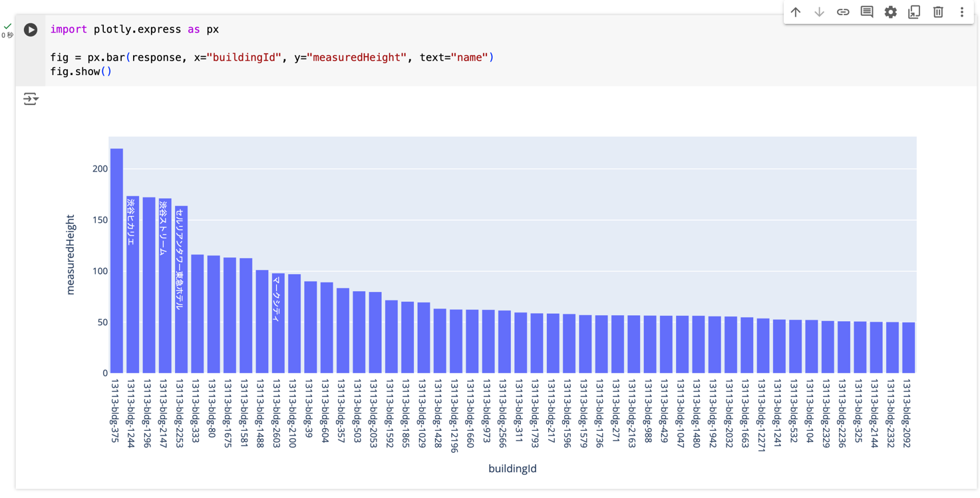Place cursor on fig.show() line
The image size is (980, 498).
tap(81, 71)
